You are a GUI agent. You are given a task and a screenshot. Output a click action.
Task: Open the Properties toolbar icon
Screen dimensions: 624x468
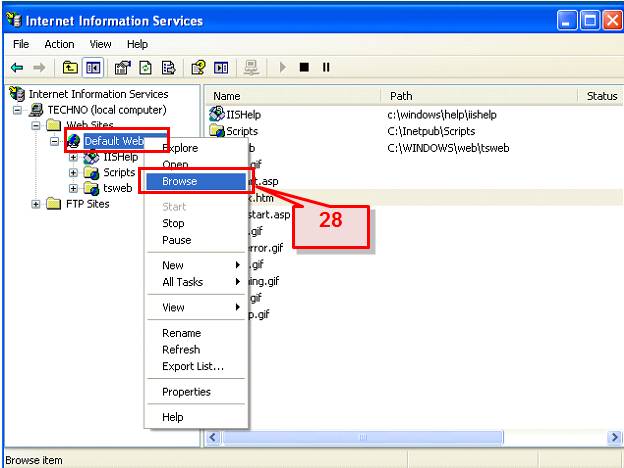pos(122,67)
